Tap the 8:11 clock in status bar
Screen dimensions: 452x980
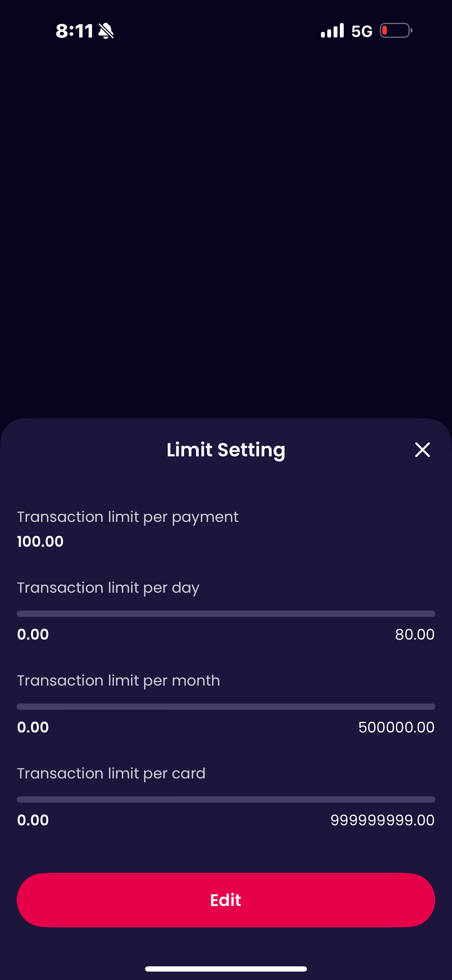[74, 31]
